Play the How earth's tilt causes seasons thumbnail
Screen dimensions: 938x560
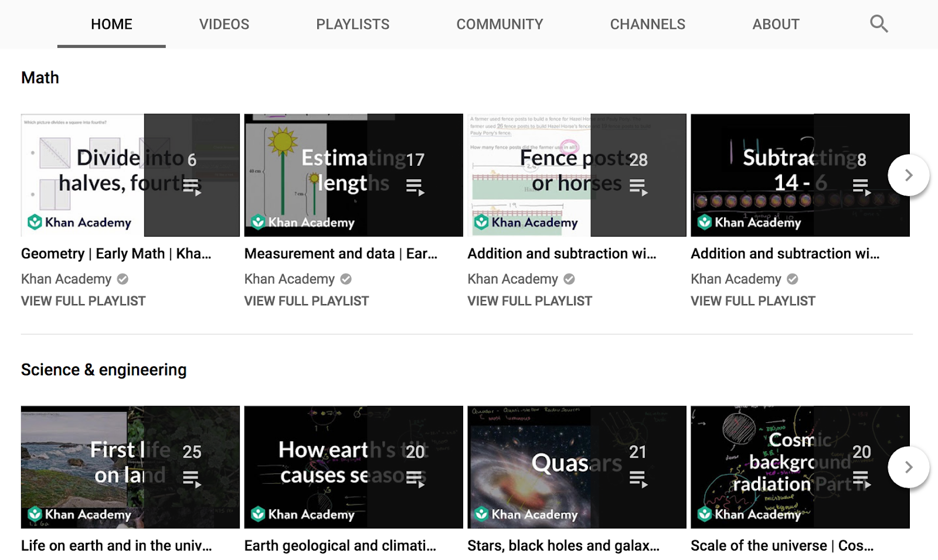tap(354, 467)
